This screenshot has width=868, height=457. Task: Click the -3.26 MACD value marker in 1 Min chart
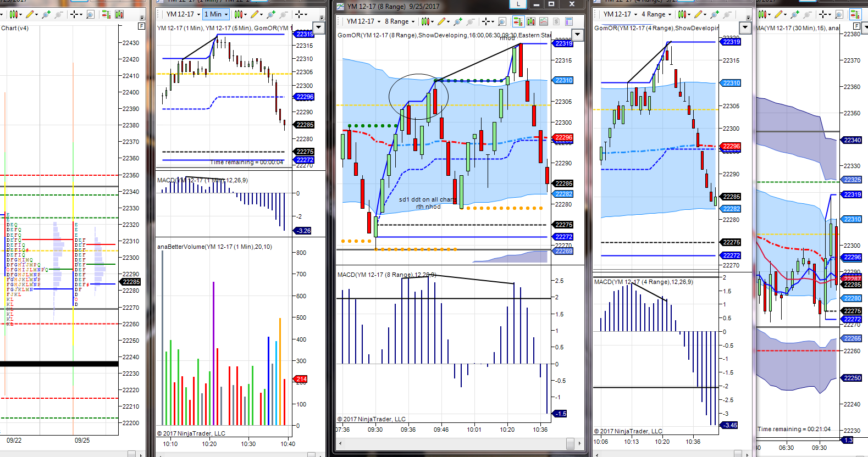point(303,231)
